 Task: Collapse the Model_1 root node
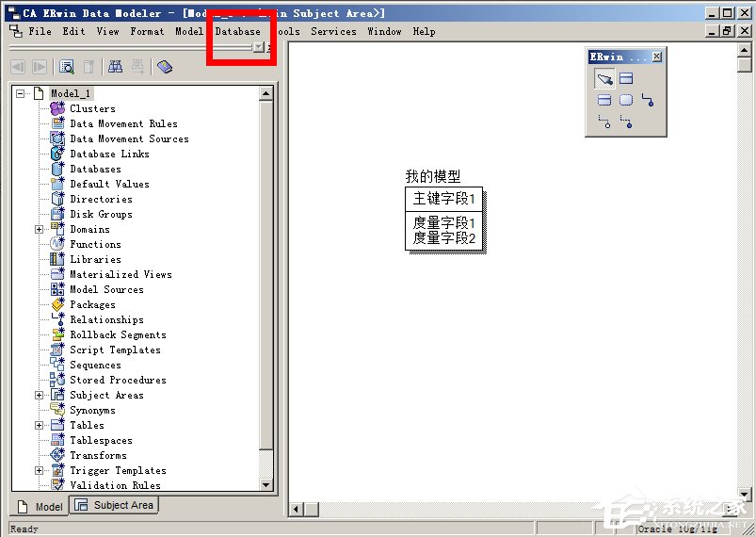tap(21, 93)
